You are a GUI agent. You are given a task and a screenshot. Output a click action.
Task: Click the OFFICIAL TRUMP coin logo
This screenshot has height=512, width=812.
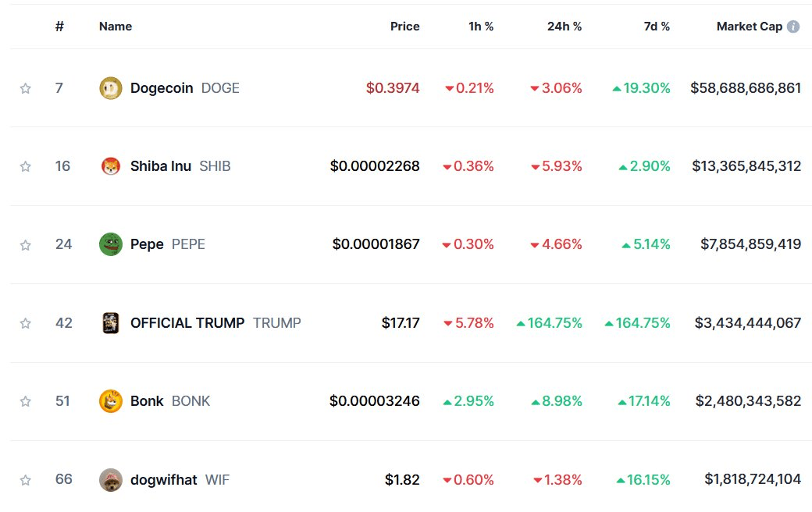111,323
